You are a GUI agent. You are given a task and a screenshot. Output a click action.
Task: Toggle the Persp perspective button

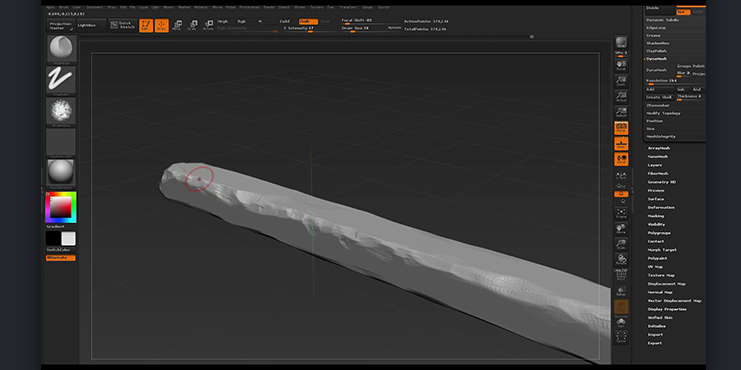[621, 128]
